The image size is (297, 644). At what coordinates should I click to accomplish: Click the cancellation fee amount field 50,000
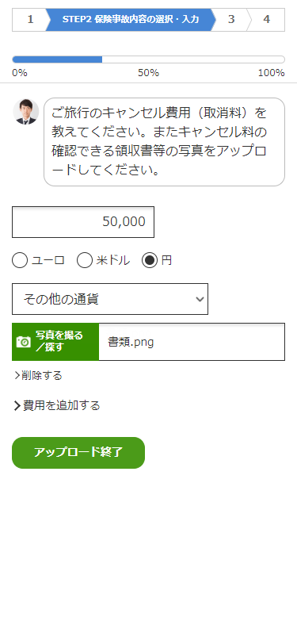pos(83,222)
